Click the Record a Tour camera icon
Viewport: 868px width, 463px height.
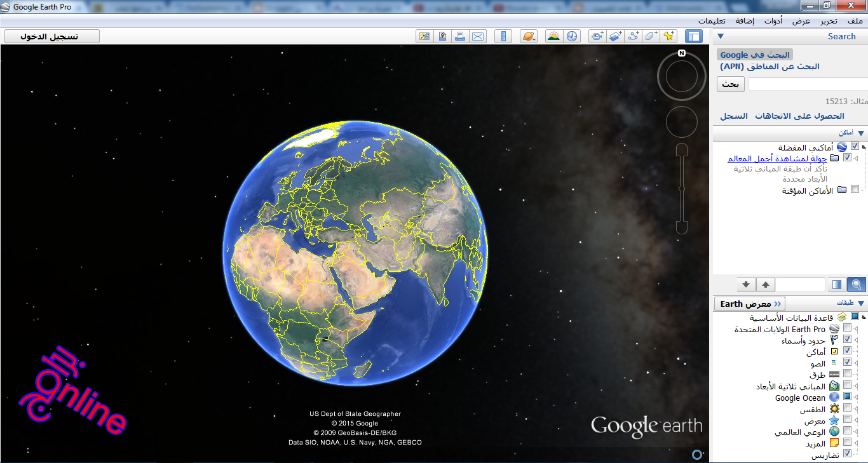[597, 36]
